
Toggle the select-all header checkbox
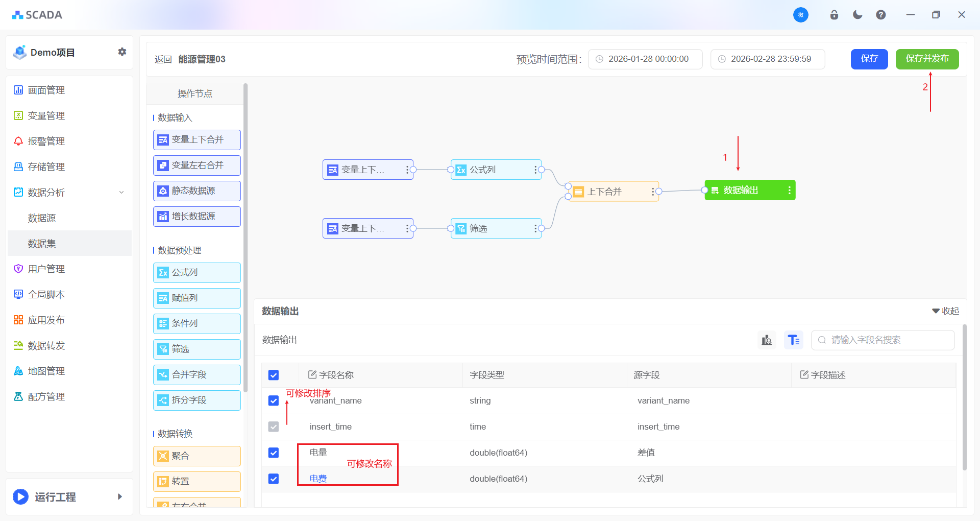click(x=274, y=375)
